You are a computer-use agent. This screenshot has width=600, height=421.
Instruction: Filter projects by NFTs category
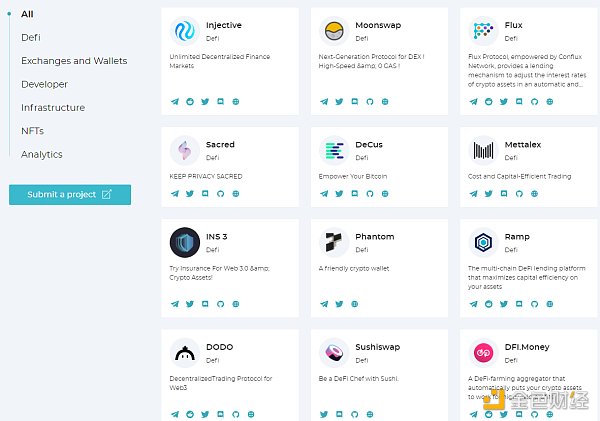[x=32, y=131]
